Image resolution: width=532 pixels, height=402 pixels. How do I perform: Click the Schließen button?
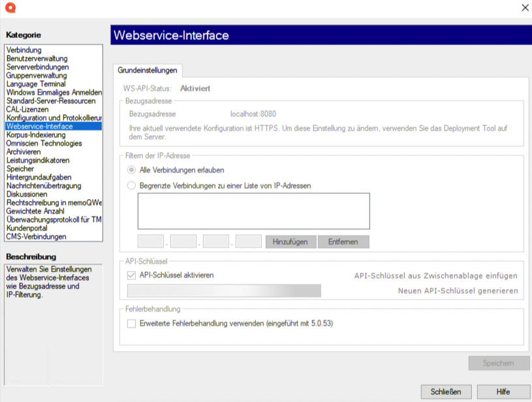pos(446,392)
